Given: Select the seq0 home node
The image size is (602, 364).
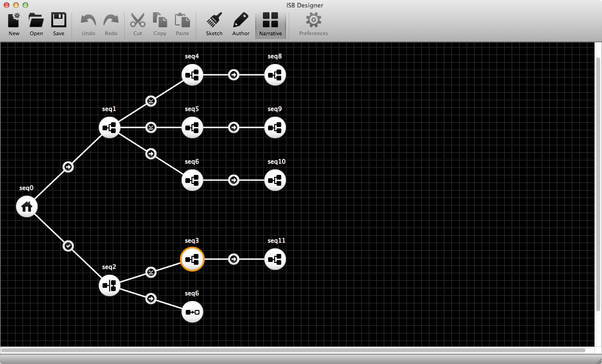Looking at the screenshot, I should point(27,206).
